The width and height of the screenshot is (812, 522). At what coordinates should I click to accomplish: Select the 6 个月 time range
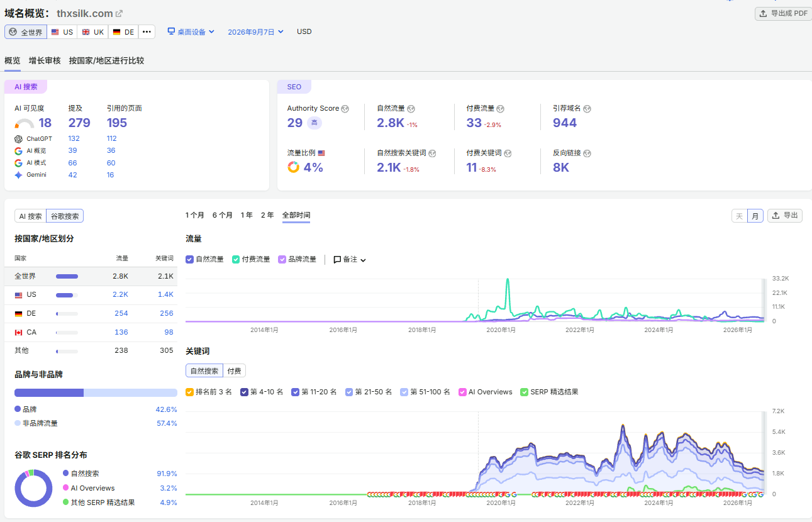(x=223, y=215)
